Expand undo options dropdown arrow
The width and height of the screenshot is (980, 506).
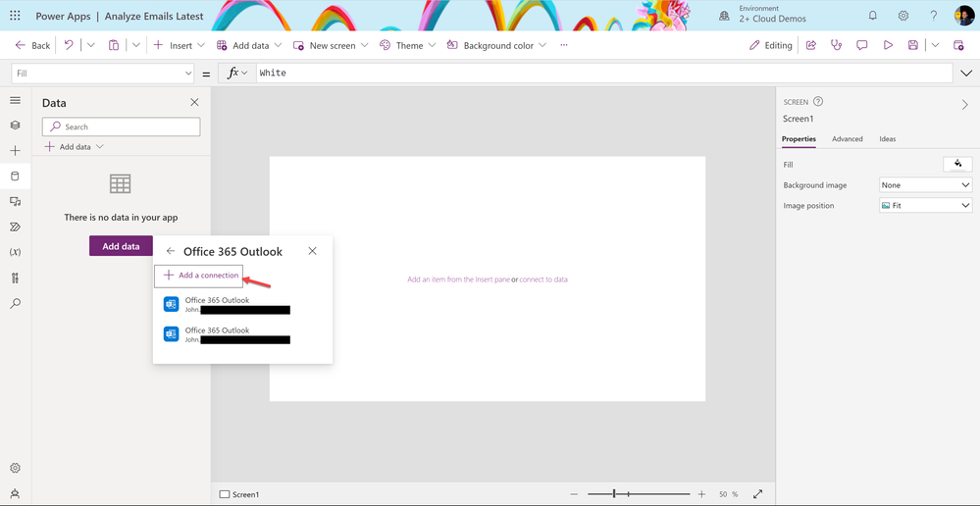click(90, 45)
